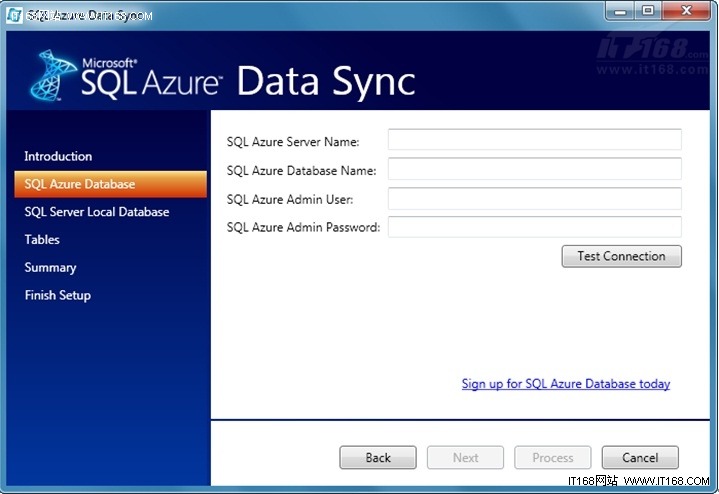Click the window title bar app icon

tap(14, 15)
